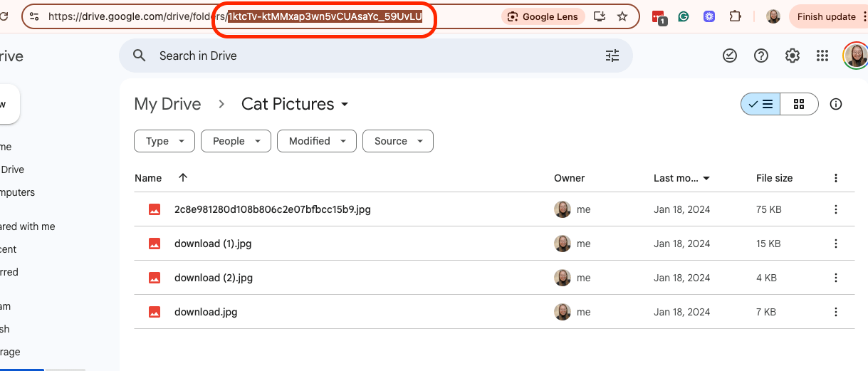The width and height of the screenshot is (868, 371).
Task: Open the Extensions puzzle piece menu
Action: pos(735,16)
